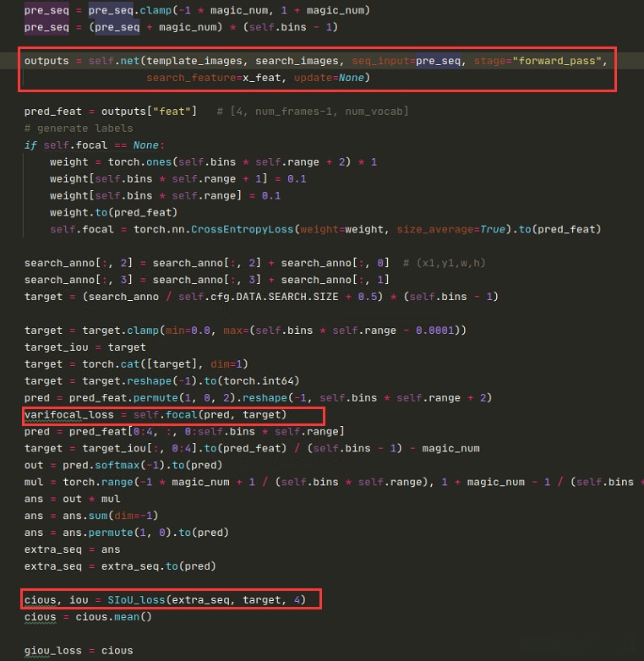The width and height of the screenshot is (644, 661).
Task: Click the '# generate labels' comment
Action: click(79, 128)
